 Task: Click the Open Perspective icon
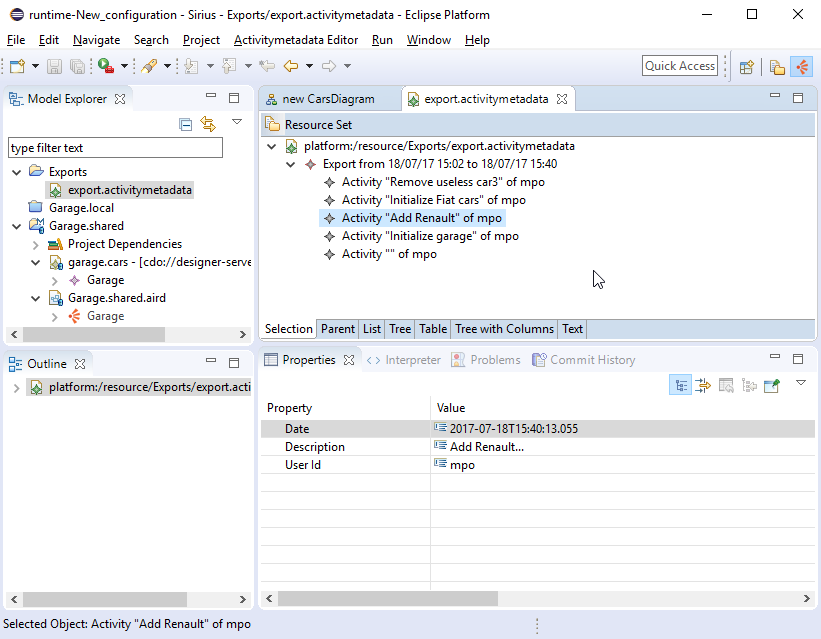(746, 67)
